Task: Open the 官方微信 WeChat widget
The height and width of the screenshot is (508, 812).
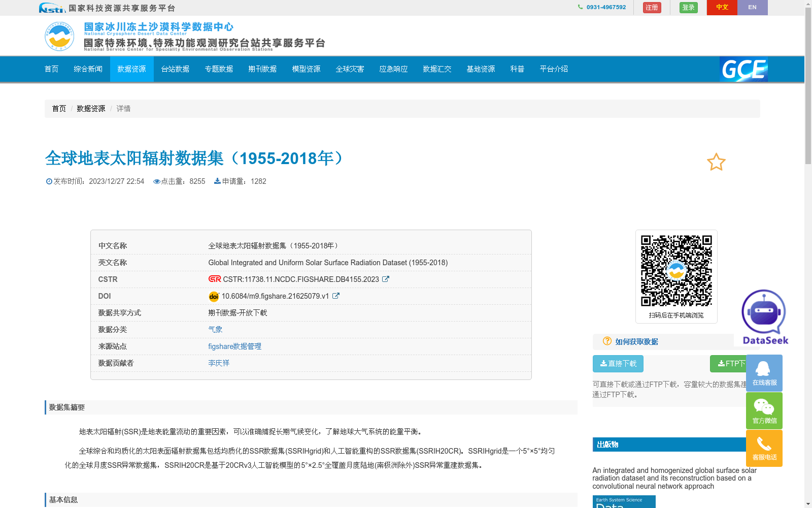Action: 764,410
